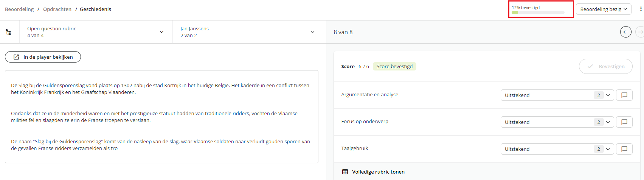Click the Bevestigen button

(x=605, y=66)
